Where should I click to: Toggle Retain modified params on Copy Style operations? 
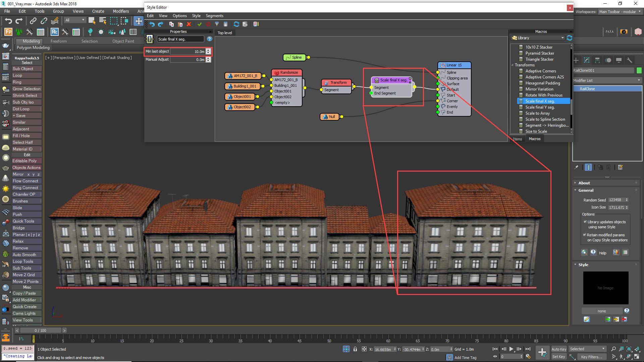(585, 235)
